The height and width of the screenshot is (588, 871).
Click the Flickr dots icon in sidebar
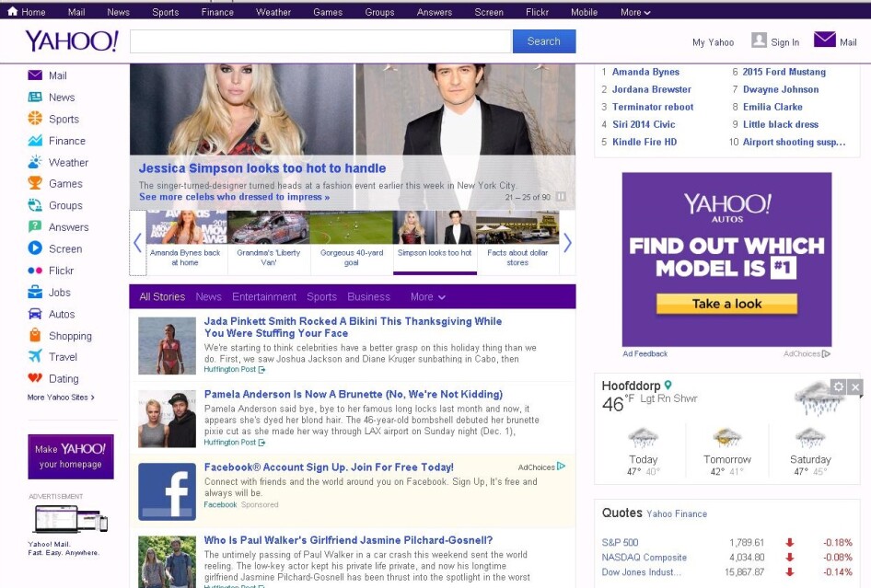click(x=35, y=271)
